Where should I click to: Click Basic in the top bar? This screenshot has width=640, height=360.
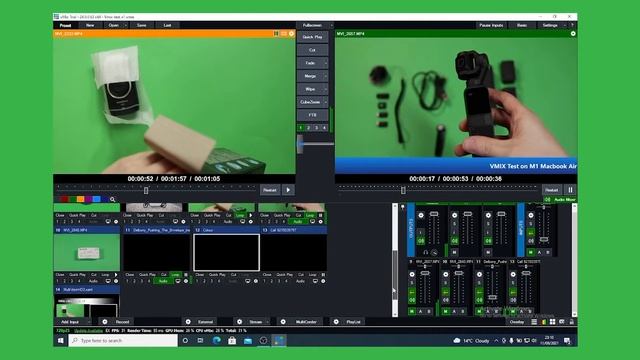[522, 25]
